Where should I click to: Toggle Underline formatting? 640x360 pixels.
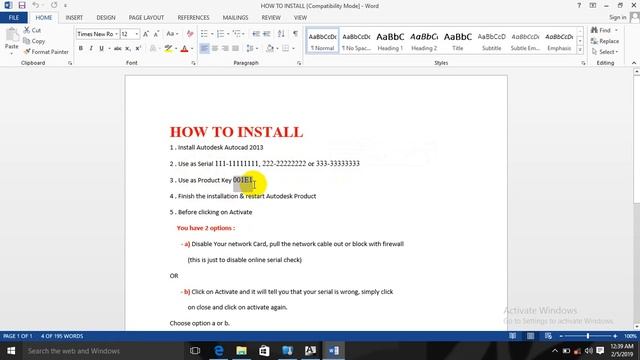tap(101, 48)
